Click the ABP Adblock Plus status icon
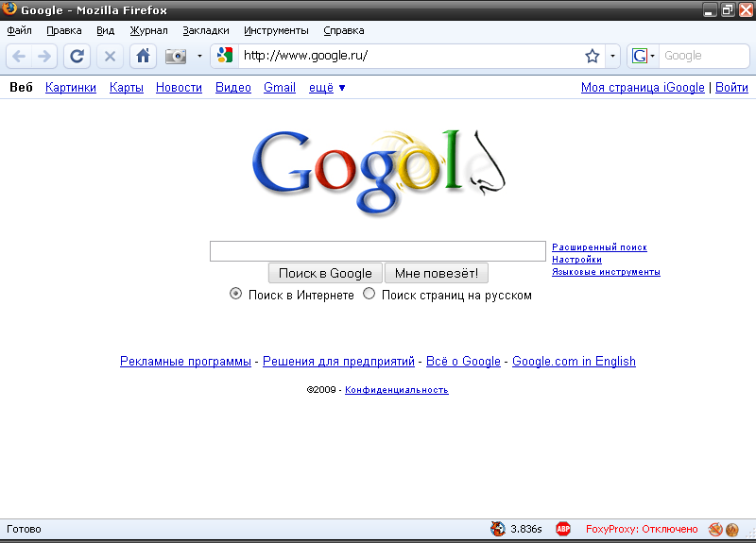Image resolution: width=756 pixels, height=543 pixels. click(x=563, y=529)
